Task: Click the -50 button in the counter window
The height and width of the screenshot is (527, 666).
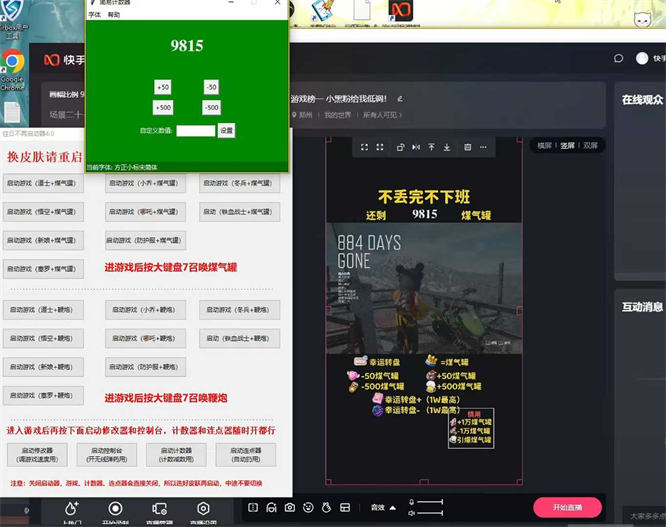Action: pos(211,87)
